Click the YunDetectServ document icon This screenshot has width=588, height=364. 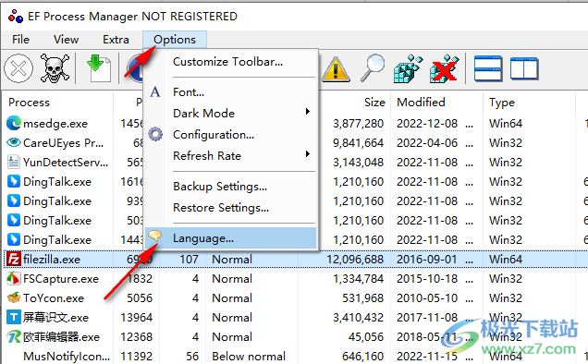click(x=14, y=162)
